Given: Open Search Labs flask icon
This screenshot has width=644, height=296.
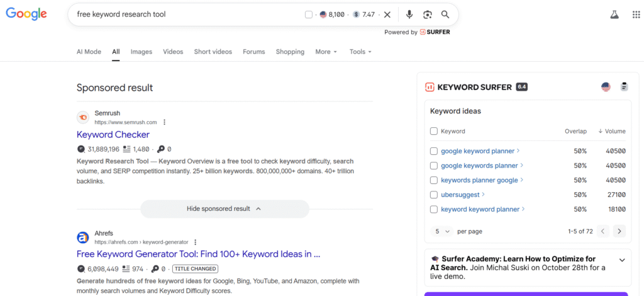Looking at the screenshot, I should tap(614, 14).
